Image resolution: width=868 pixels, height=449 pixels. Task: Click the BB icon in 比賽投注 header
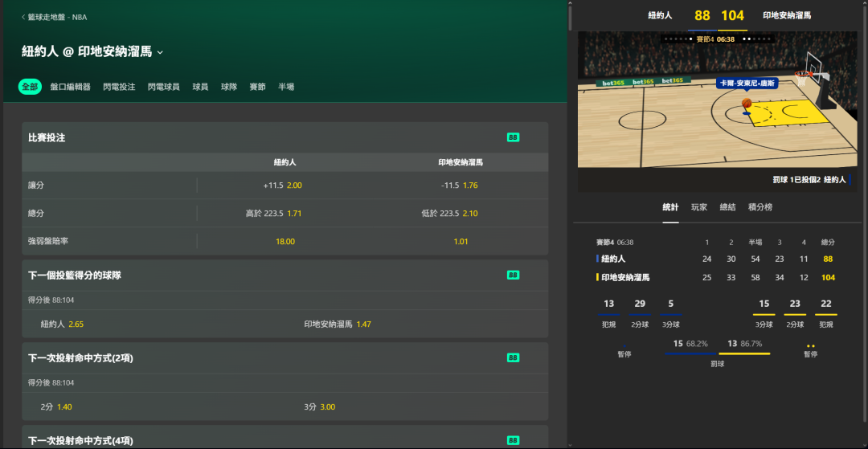(x=513, y=137)
